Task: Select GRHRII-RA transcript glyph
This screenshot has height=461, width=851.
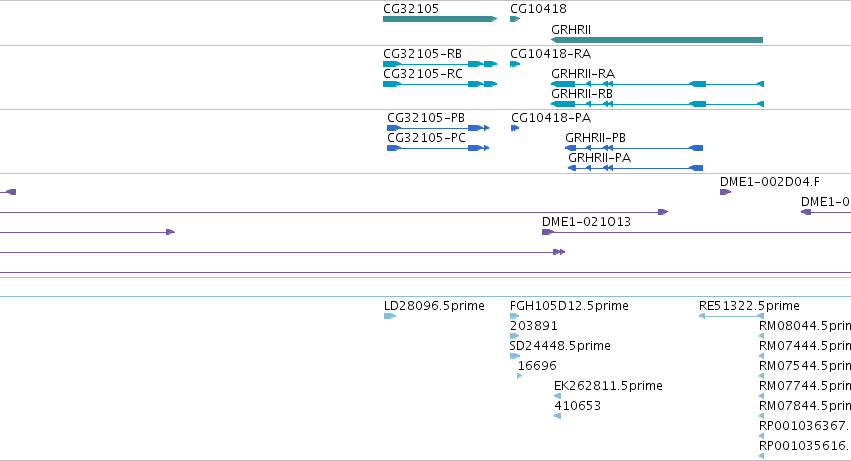Action: [657, 84]
